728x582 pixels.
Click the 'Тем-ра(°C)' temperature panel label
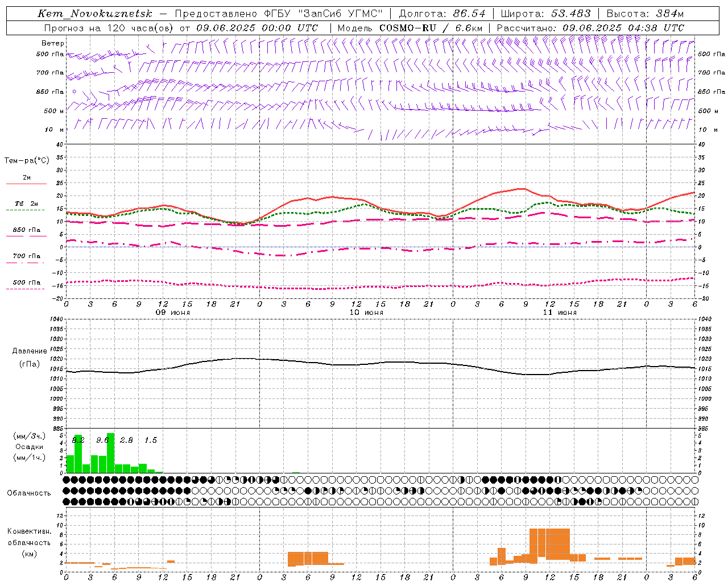click(27, 161)
